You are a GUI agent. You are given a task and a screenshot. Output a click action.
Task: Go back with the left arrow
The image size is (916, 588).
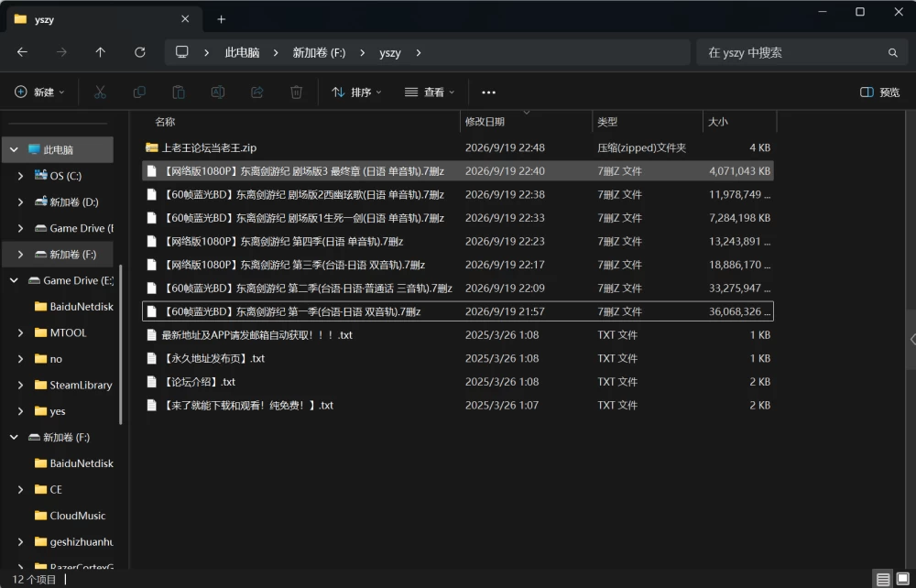pyautogui.click(x=22, y=52)
